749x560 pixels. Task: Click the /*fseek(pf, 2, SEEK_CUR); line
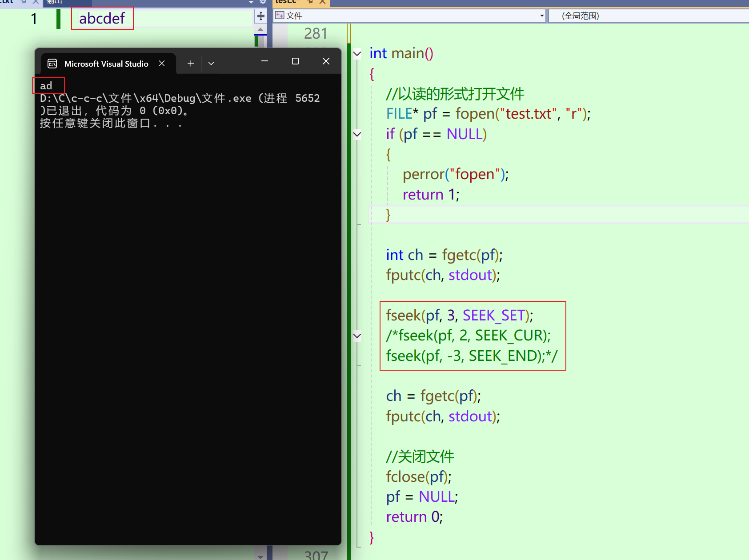tap(469, 336)
